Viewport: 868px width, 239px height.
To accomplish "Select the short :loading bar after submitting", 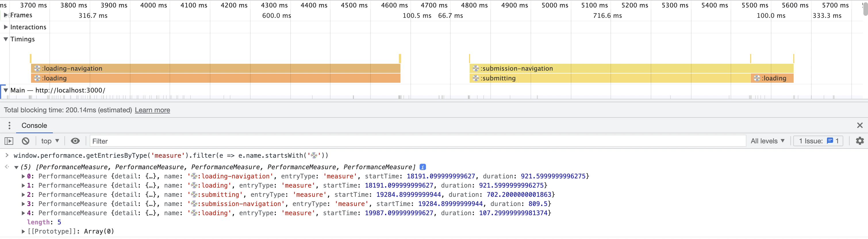I will pos(772,78).
